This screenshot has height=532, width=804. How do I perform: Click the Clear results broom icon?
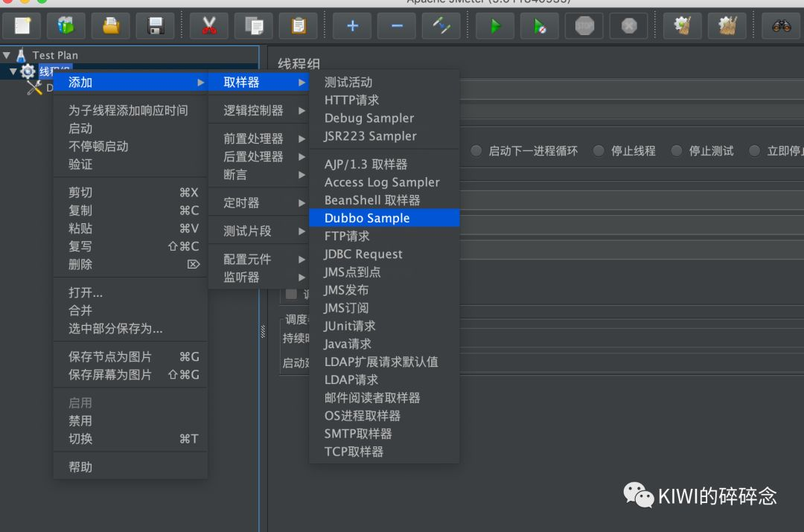click(683, 25)
